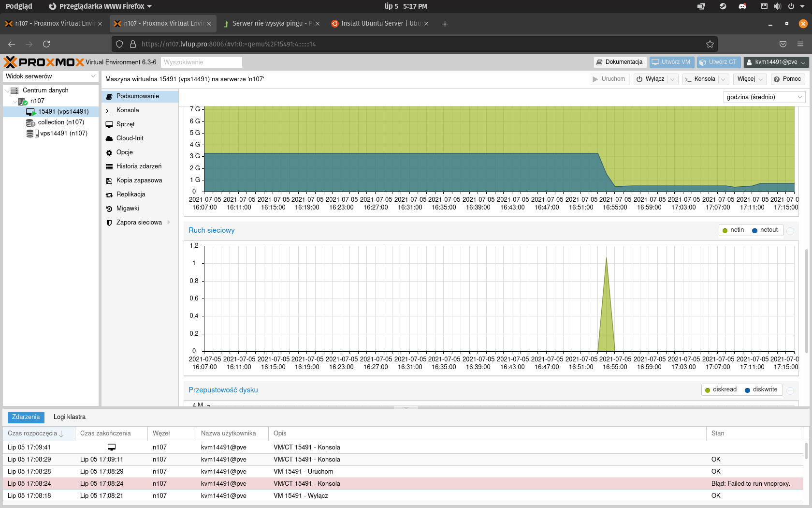Viewport: 812px width, 508px height.
Task: Open the godzina (średnio) timeframe dropdown
Action: pos(764,97)
